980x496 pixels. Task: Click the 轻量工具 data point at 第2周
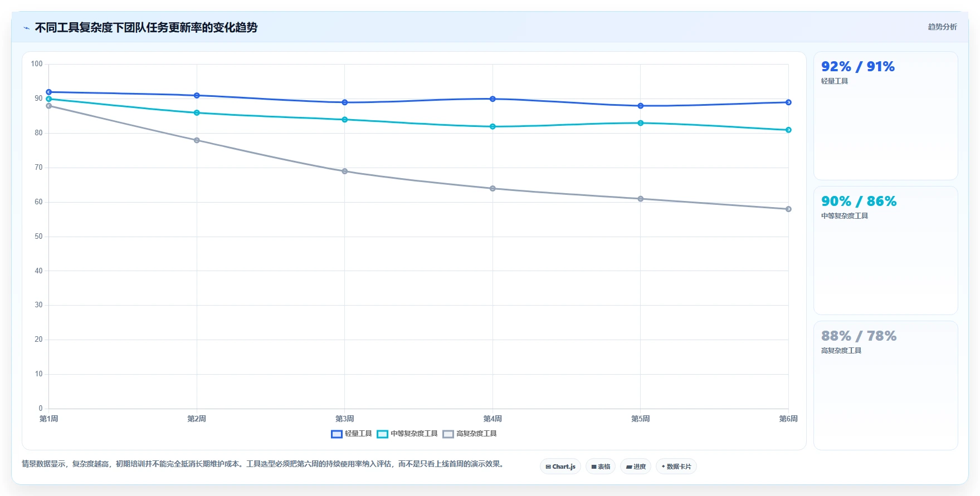tap(197, 96)
